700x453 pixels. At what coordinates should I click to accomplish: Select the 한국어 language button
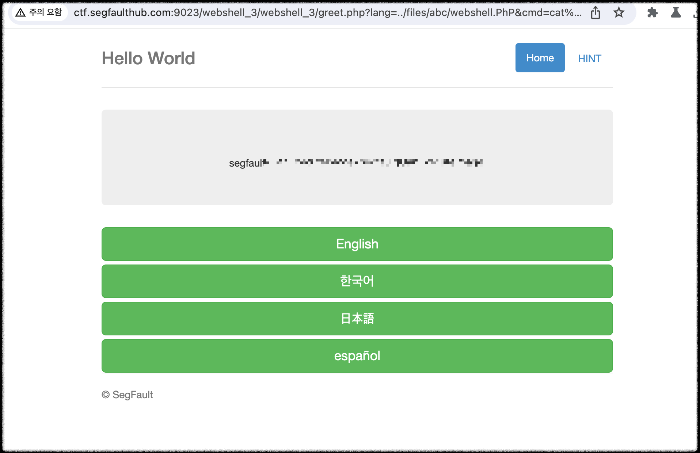coord(357,281)
